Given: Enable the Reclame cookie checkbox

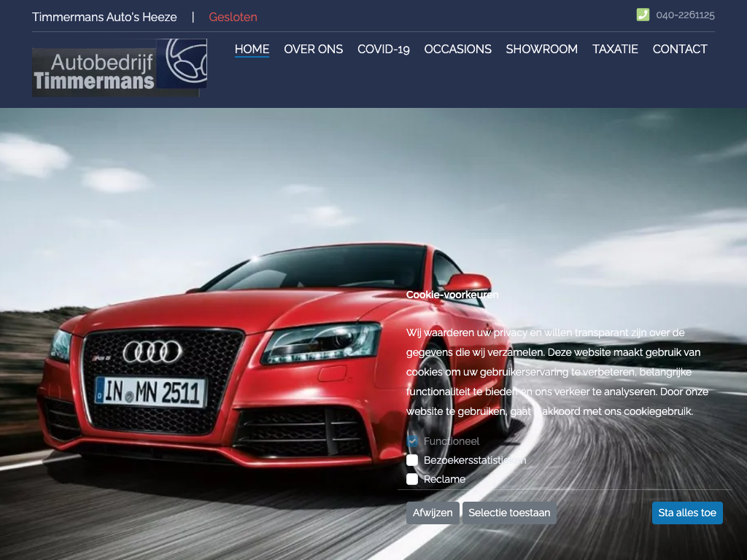Looking at the screenshot, I should (x=412, y=479).
